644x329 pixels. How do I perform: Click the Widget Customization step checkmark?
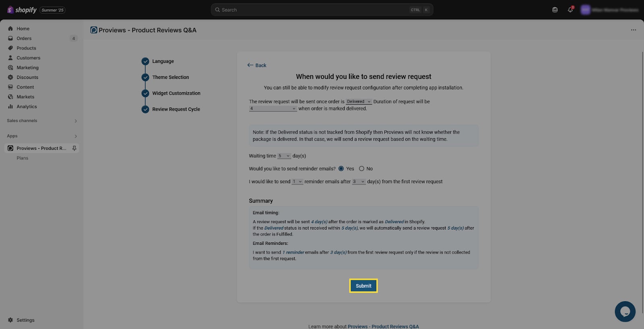point(145,93)
